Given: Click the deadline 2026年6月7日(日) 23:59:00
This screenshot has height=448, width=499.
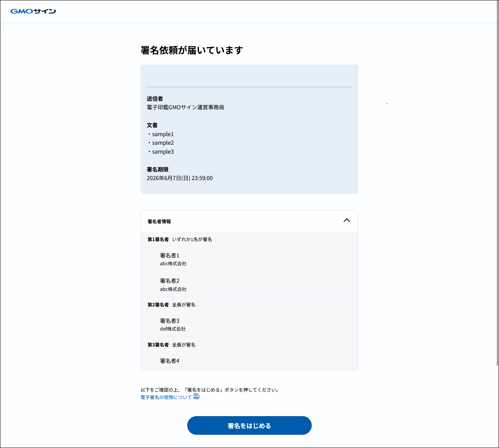Looking at the screenshot, I should [180, 178].
